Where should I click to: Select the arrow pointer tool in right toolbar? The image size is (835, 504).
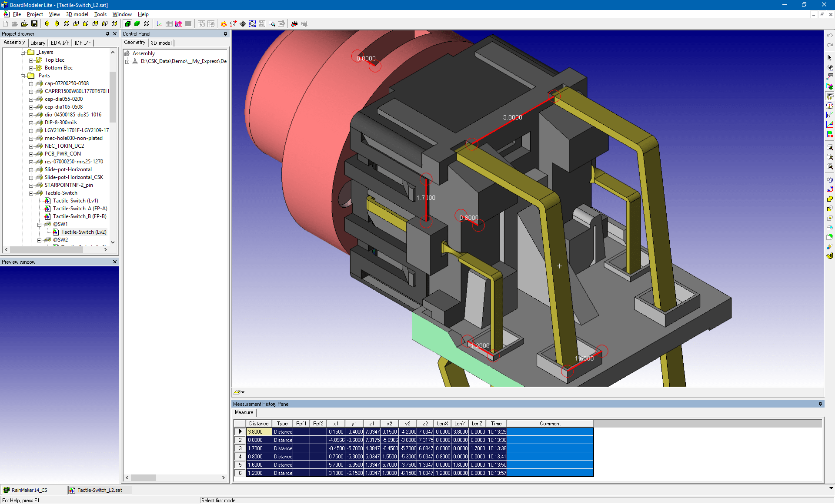(x=830, y=57)
